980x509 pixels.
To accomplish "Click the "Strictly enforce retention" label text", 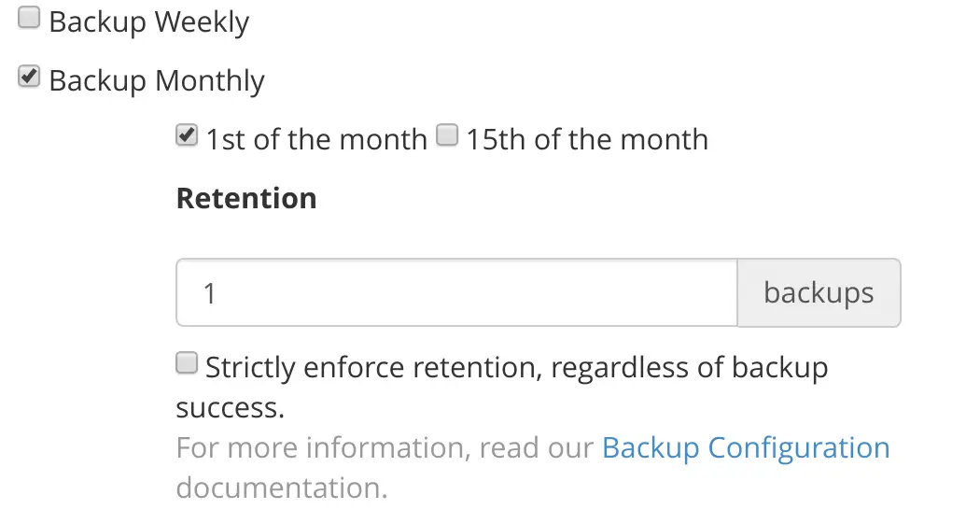I will (x=515, y=367).
